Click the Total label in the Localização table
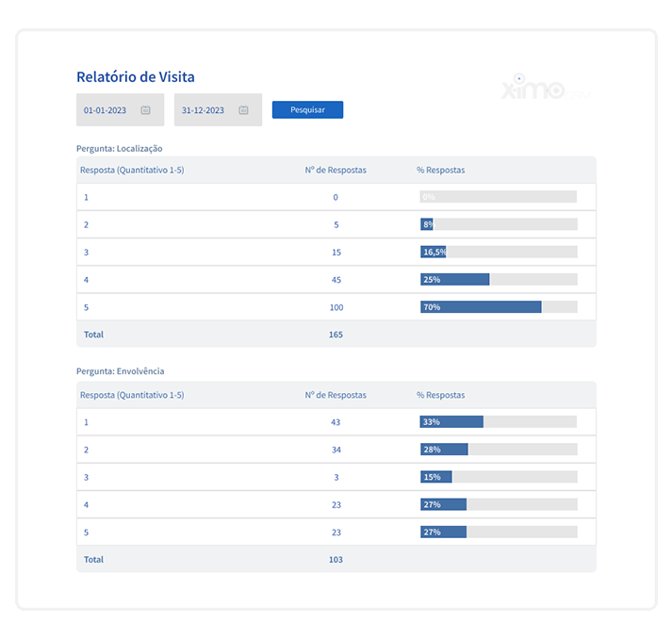The image size is (672, 639). coord(93,335)
